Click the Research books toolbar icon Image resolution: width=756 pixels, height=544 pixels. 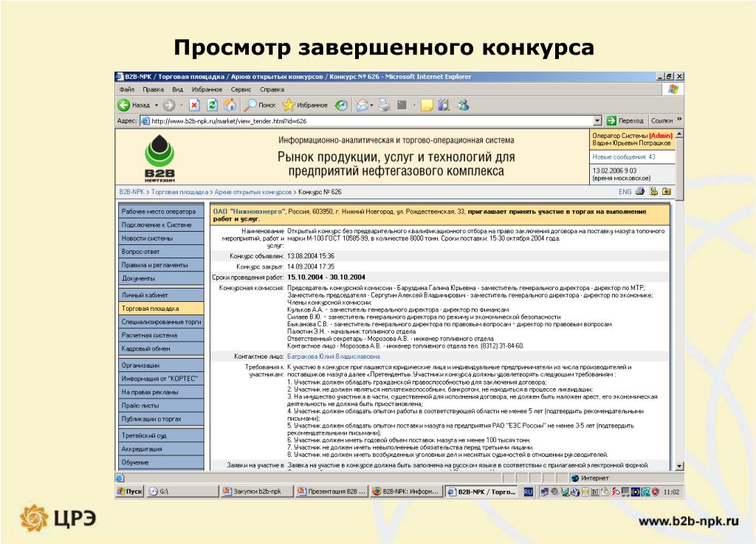[444, 105]
